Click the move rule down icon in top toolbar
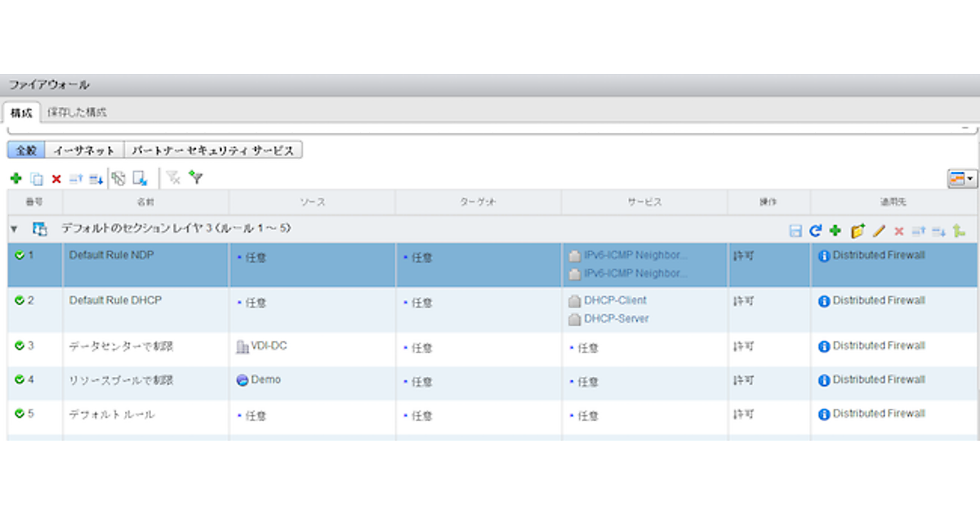 (96, 179)
